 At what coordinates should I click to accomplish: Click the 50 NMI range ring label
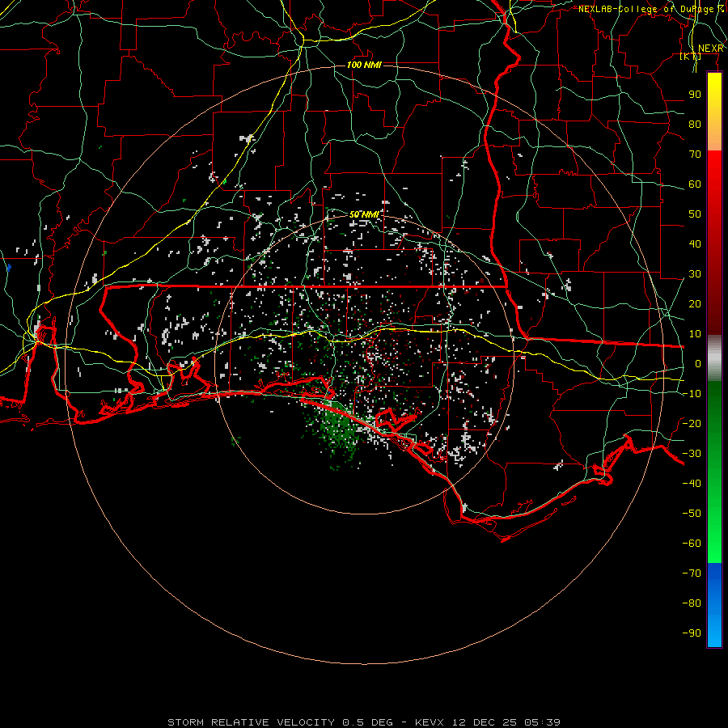point(364,214)
